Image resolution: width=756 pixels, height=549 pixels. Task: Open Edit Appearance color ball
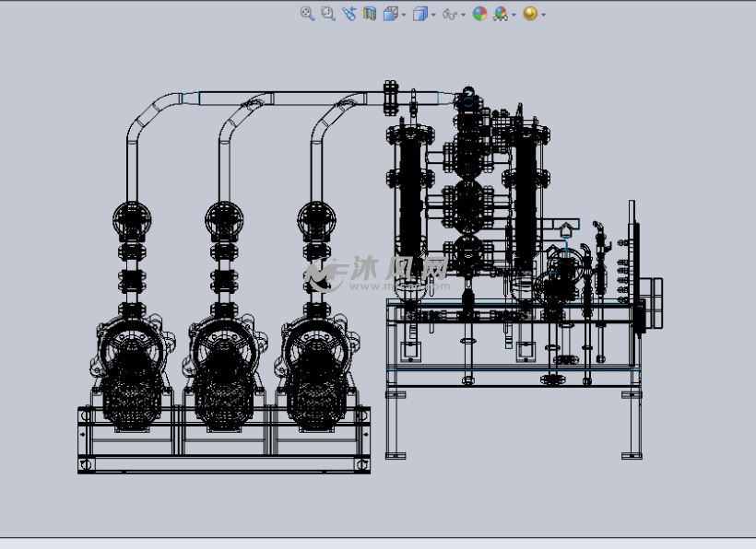pos(479,14)
